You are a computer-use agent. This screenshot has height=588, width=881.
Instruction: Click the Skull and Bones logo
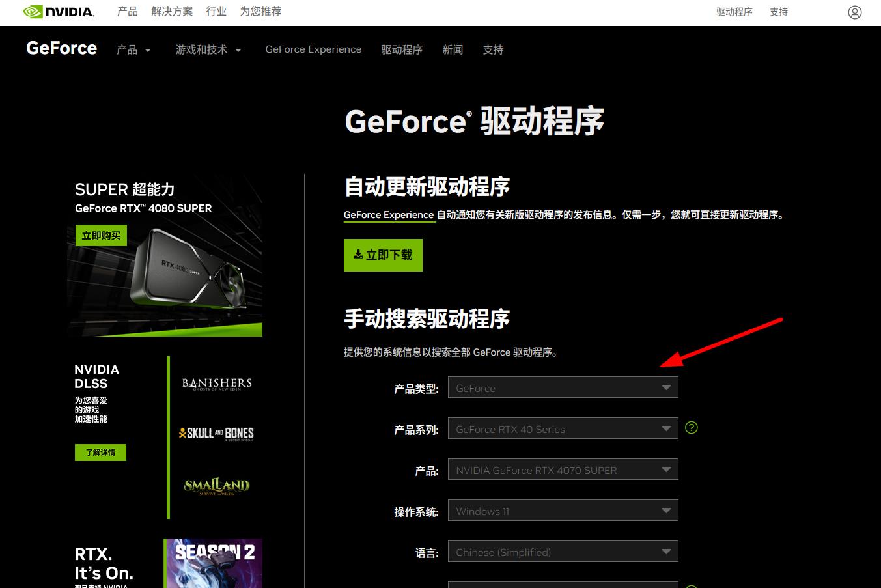click(216, 434)
